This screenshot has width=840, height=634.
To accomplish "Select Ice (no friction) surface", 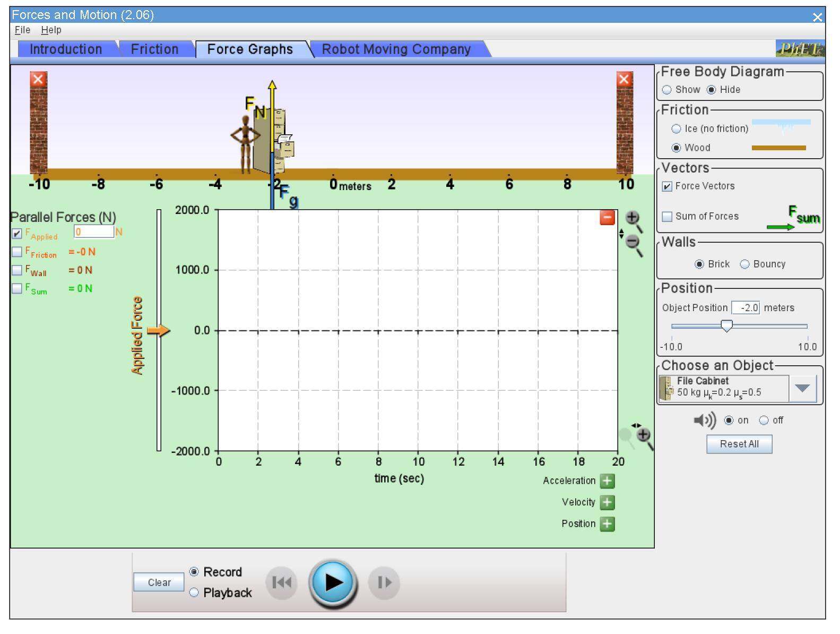I will pyautogui.click(x=677, y=129).
